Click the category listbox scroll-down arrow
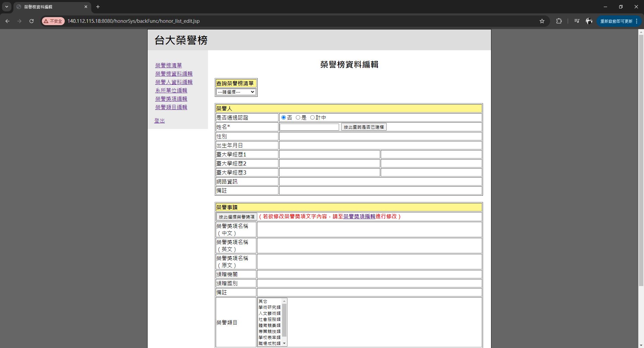 coord(284,343)
